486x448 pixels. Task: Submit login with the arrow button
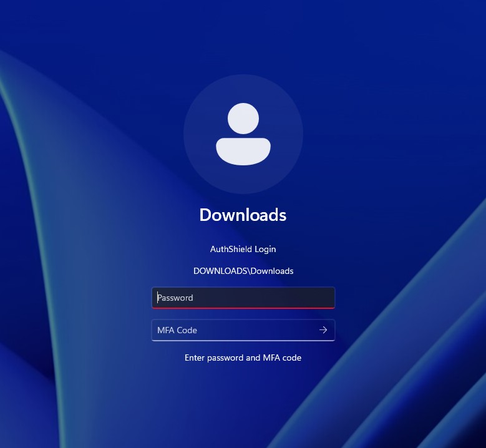[x=323, y=330]
